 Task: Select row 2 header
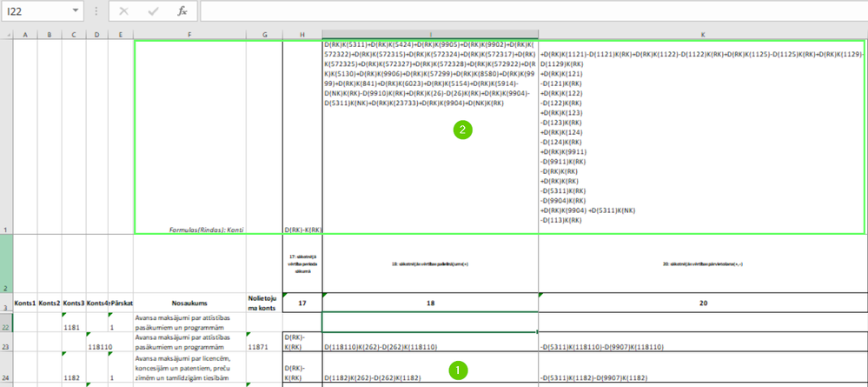coord(6,263)
